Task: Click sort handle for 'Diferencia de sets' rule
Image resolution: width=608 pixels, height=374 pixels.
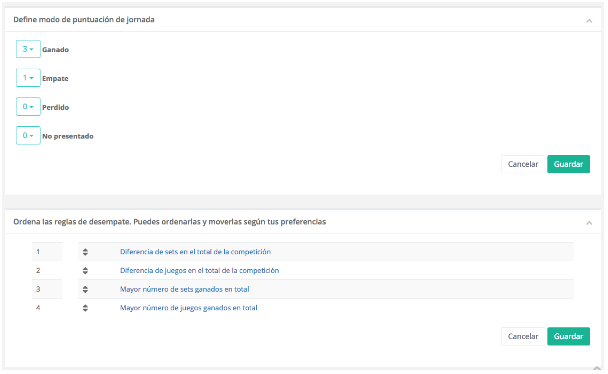Action: point(85,252)
